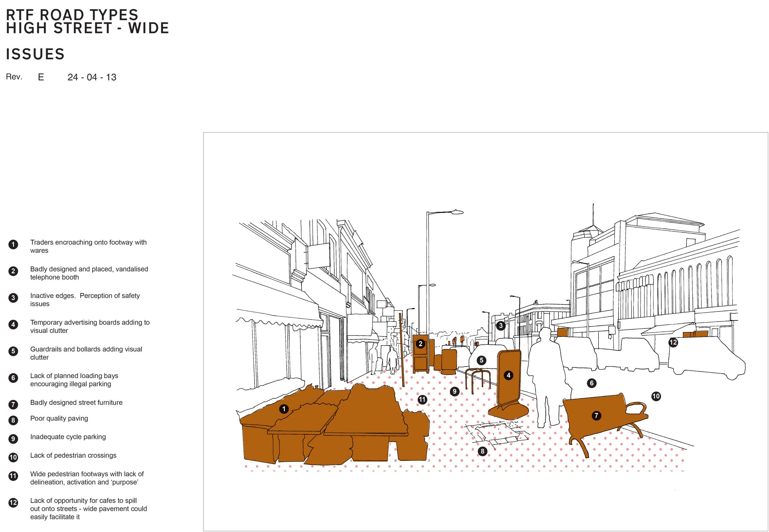
Task: Click legend bullet 1 next to traders text
Action: click(x=13, y=245)
